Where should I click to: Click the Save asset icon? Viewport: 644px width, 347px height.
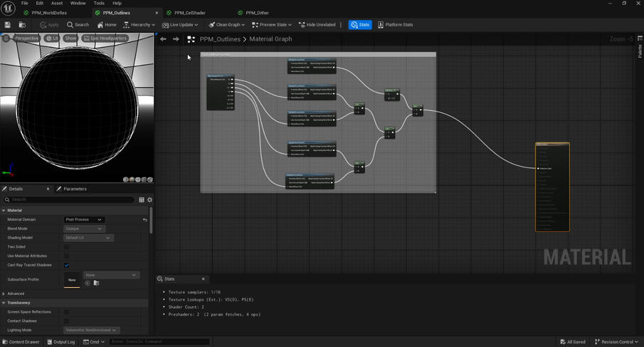(x=8, y=25)
